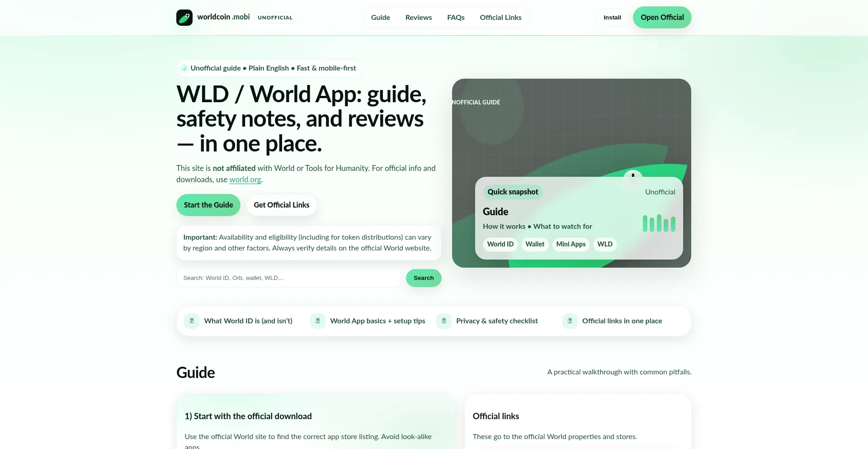The height and width of the screenshot is (449, 868).
Task: Click the UNOFFICIAL badge next to site name
Action: (x=275, y=18)
